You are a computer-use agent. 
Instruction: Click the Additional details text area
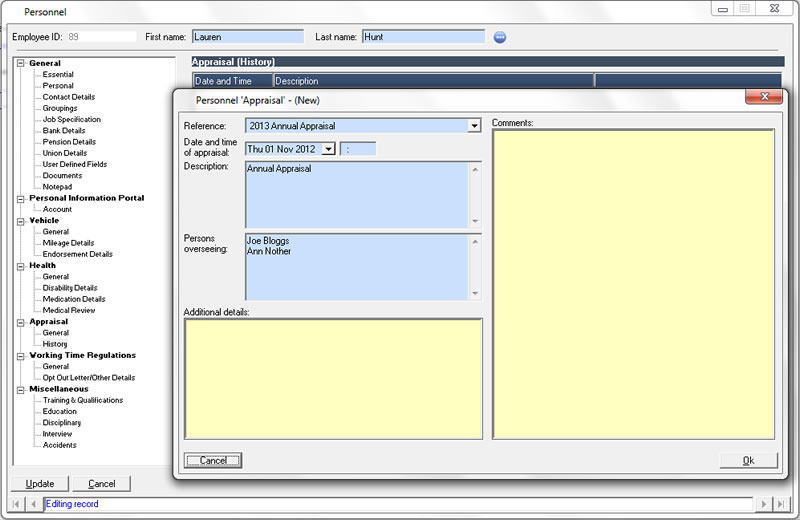(x=333, y=378)
